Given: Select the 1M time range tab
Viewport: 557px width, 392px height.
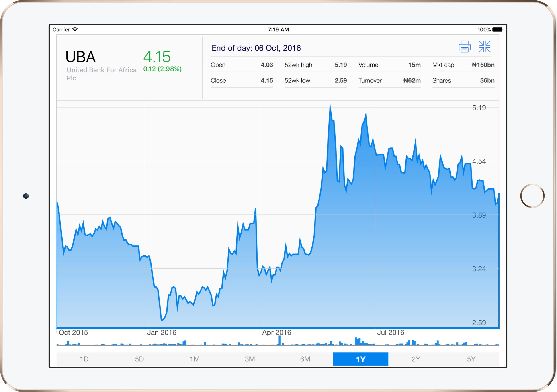Looking at the screenshot, I should 195,359.
